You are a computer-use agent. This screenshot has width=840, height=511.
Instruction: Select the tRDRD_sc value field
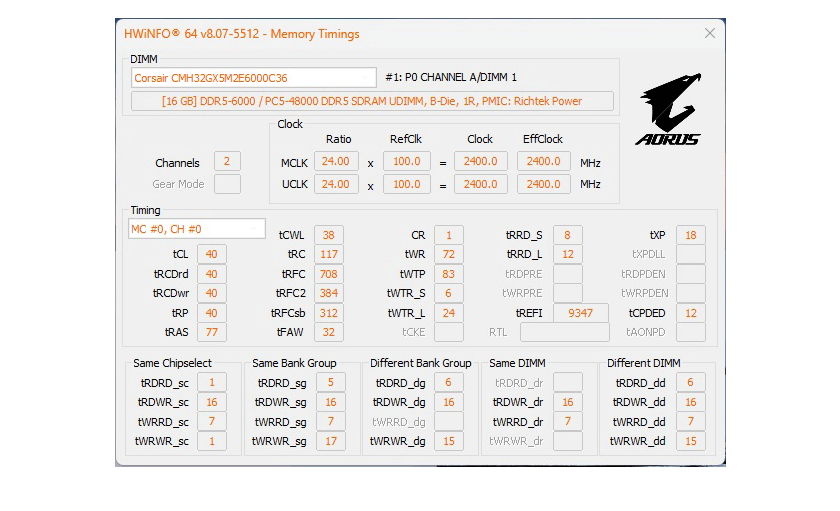click(211, 382)
